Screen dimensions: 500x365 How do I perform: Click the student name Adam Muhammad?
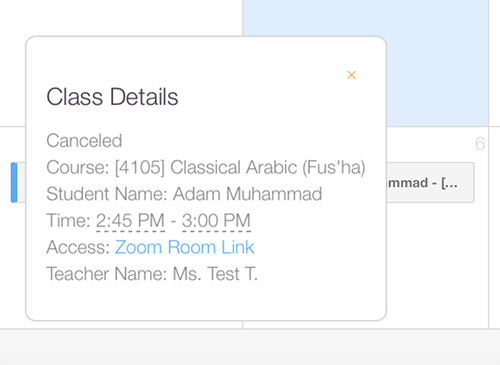[247, 194]
